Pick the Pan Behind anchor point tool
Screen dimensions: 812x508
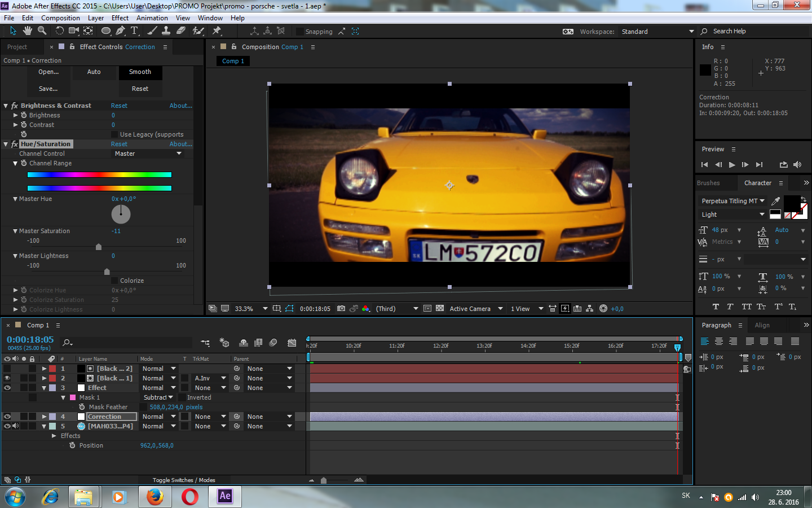click(x=89, y=31)
